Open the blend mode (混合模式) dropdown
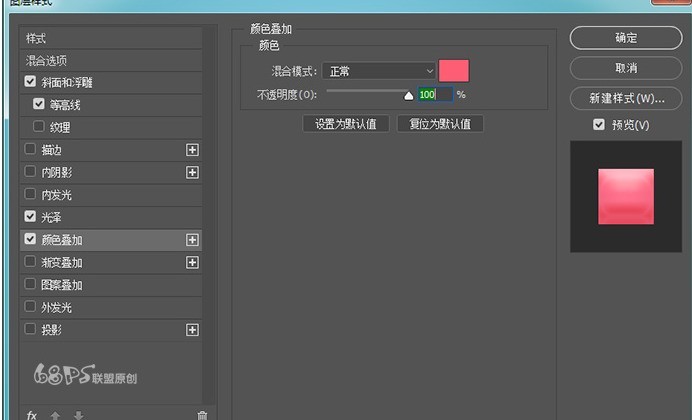 tap(379, 71)
